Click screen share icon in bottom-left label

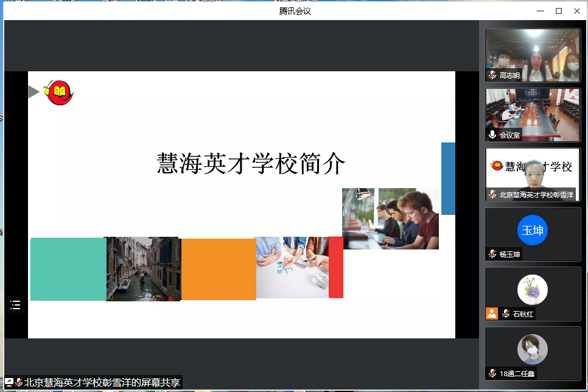[x=9, y=382]
